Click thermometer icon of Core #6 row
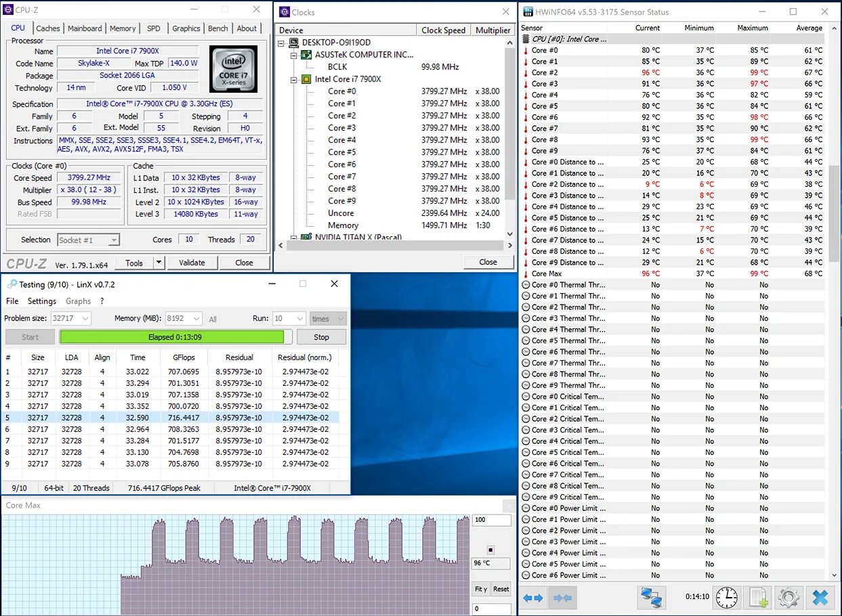 526,117
